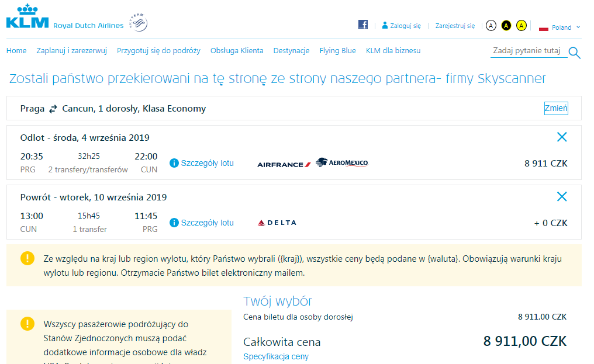
Task: Click the person icon beside Zaloguj się
Action: [385, 25]
